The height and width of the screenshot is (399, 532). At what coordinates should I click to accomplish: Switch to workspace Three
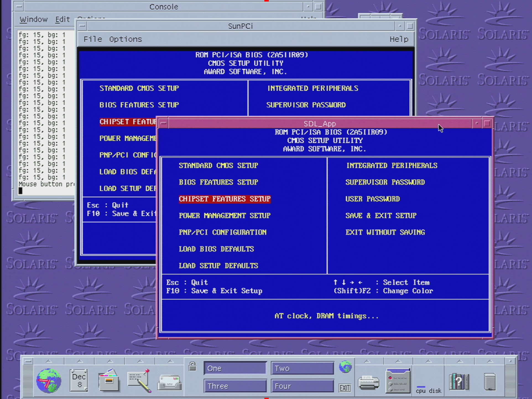click(235, 386)
